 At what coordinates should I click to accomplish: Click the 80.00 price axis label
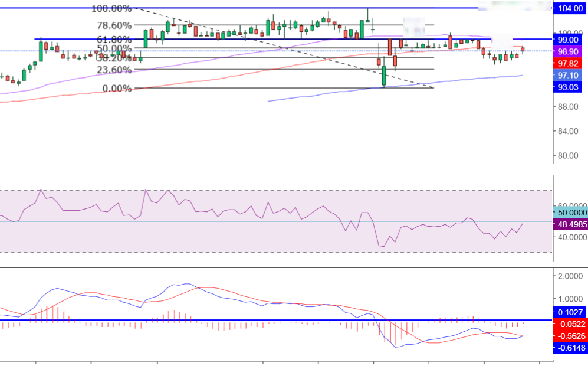click(568, 155)
